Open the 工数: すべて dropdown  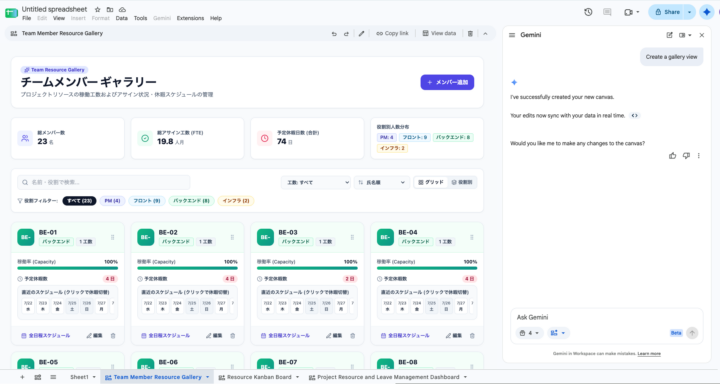tap(316, 182)
